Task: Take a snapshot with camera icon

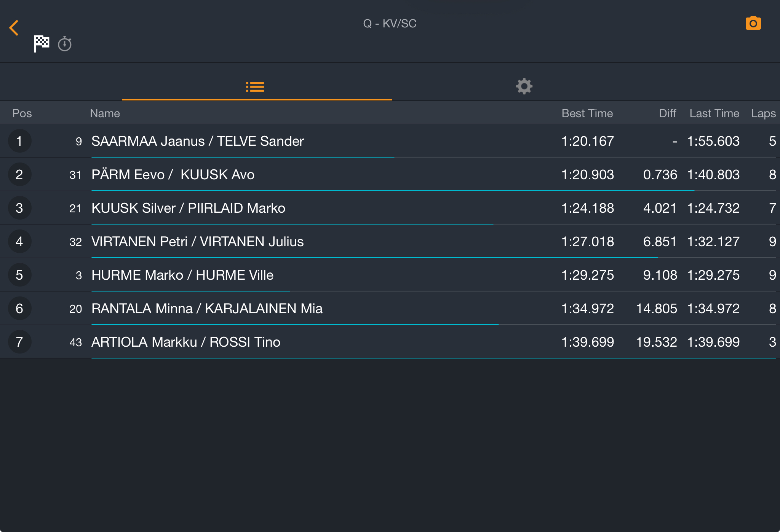Action: click(753, 23)
